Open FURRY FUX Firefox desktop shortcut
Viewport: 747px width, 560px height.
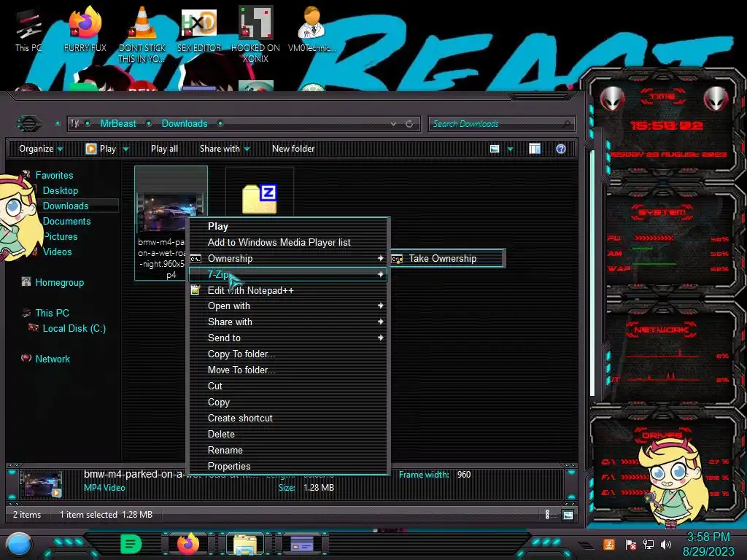85,31
